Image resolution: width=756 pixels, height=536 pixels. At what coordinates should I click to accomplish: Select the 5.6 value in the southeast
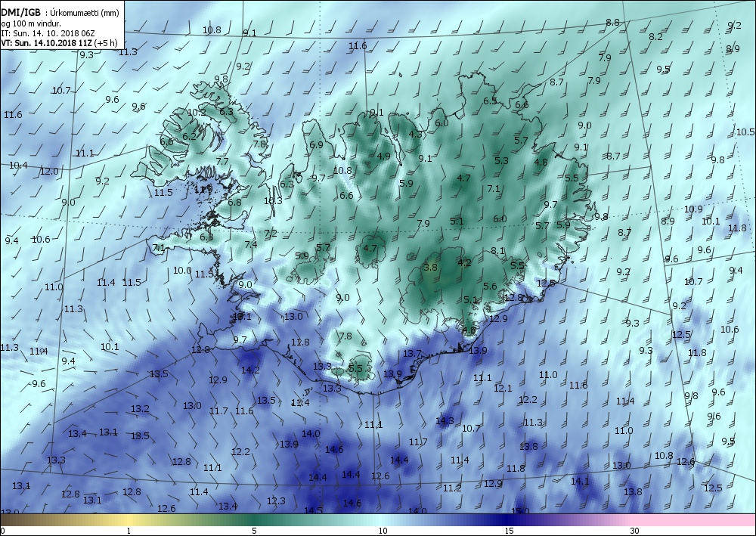[490, 286]
